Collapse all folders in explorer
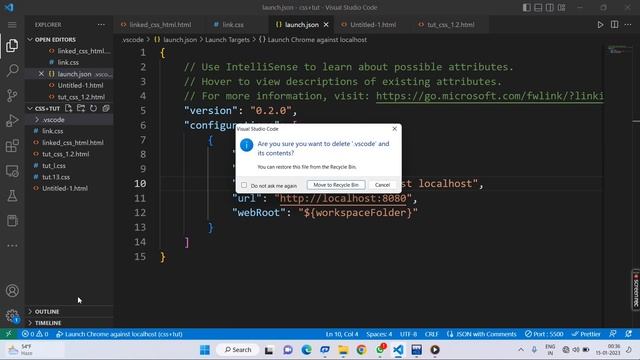The height and width of the screenshot is (360, 640). point(106,108)
